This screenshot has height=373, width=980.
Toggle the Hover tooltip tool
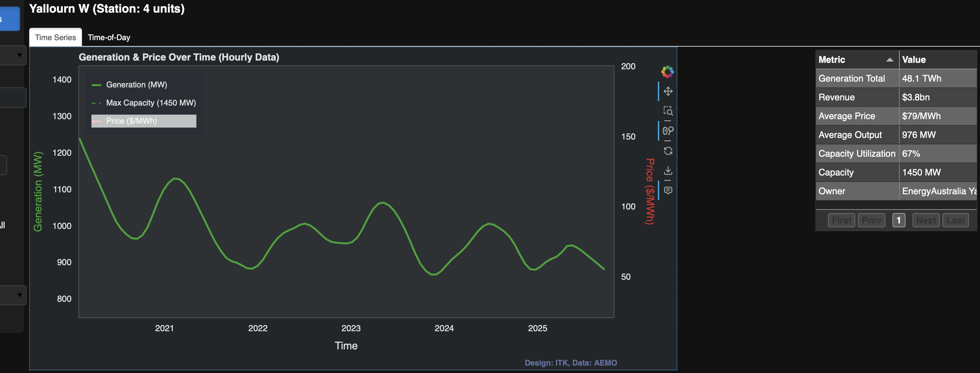click(668, 190)
